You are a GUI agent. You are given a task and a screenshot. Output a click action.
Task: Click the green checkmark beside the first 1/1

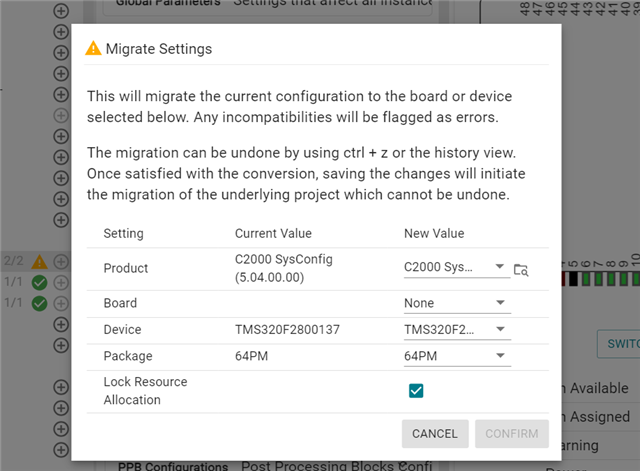coord(40,282)
